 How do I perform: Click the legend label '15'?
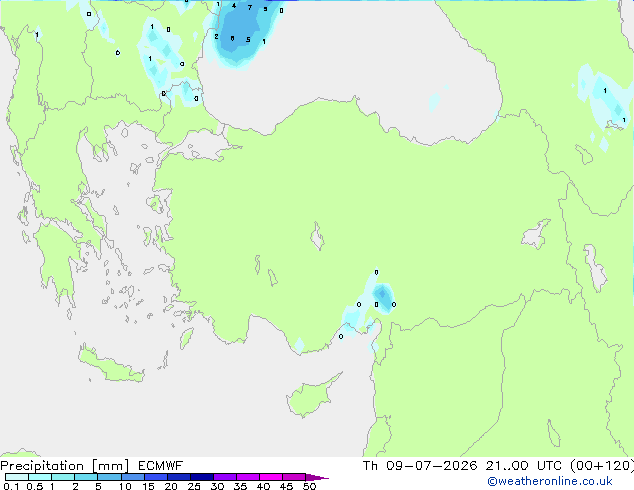148,486
